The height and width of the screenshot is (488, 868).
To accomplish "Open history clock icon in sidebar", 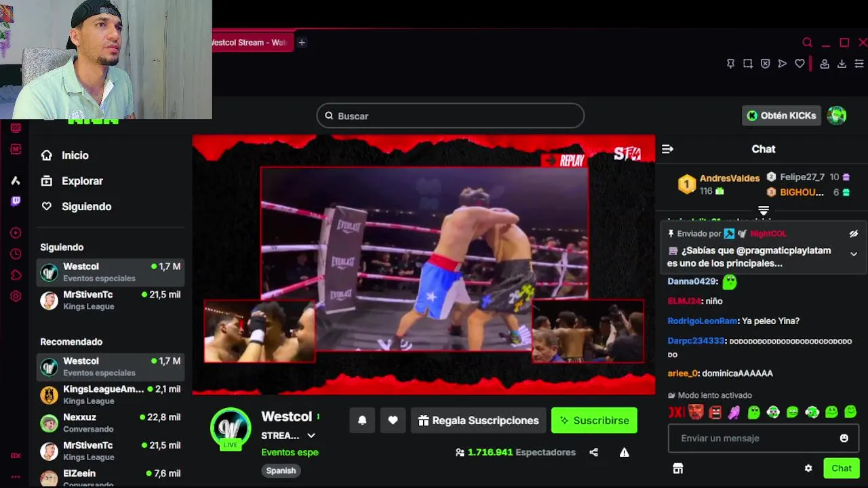I will (x=16, y=254).
